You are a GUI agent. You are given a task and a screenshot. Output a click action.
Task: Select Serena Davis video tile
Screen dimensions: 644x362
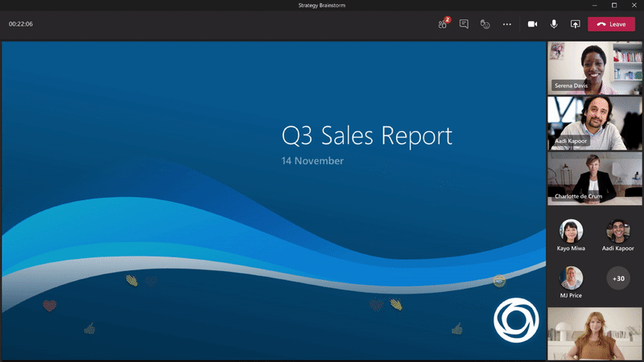594,68
